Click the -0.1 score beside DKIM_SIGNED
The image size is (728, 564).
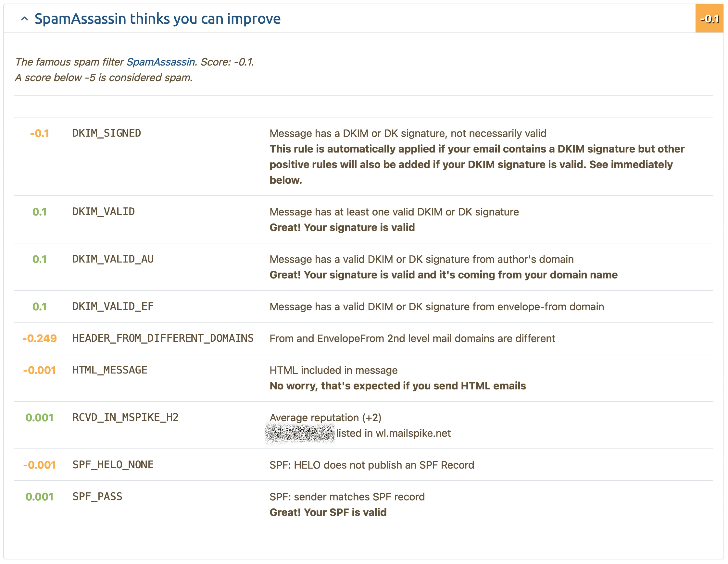point(40,133)
